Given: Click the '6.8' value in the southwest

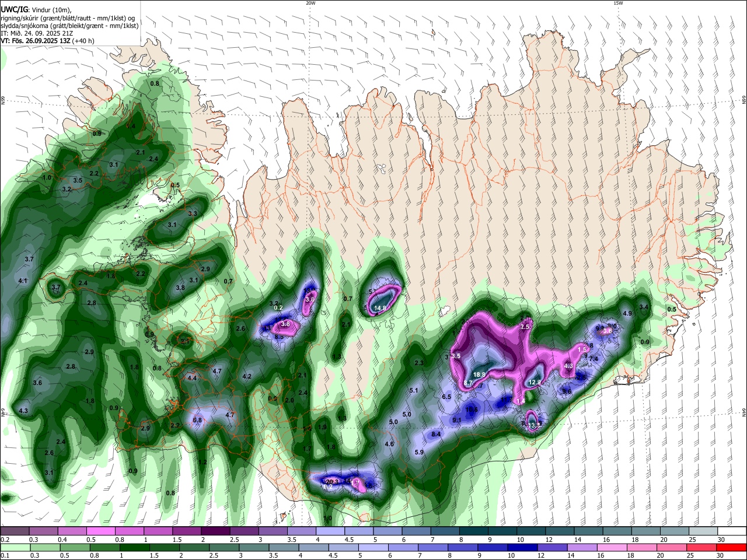Looking at the screenshot, I should point(197,420).
